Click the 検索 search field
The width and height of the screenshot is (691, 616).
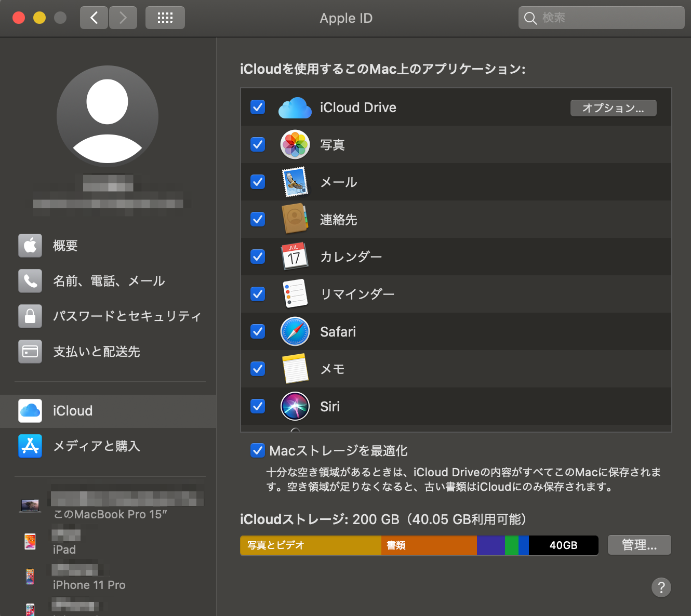601,18
